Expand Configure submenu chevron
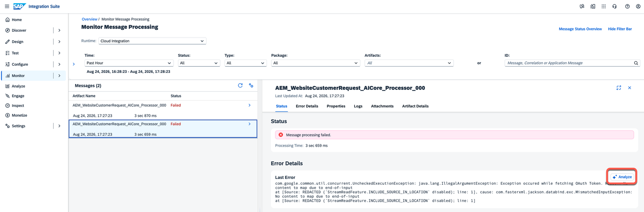 click(59, 64)
